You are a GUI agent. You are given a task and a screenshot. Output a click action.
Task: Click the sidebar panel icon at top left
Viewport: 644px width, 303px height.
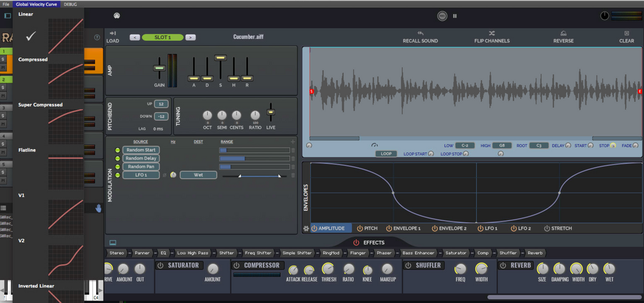click(8, 16)
